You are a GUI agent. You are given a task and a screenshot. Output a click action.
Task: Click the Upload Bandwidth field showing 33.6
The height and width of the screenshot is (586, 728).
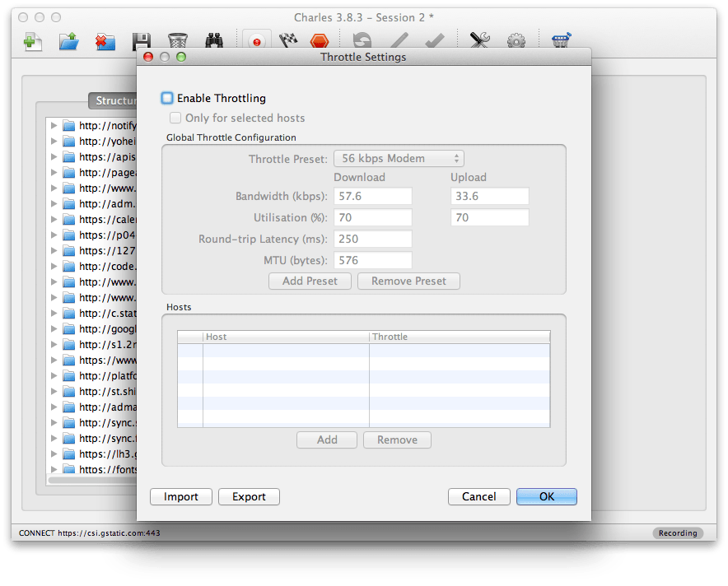pyautogui.click(x=490, y=196)
